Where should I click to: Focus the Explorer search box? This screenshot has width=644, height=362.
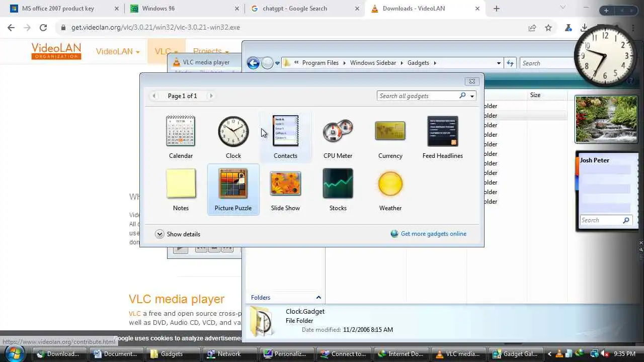coord(547,63)
